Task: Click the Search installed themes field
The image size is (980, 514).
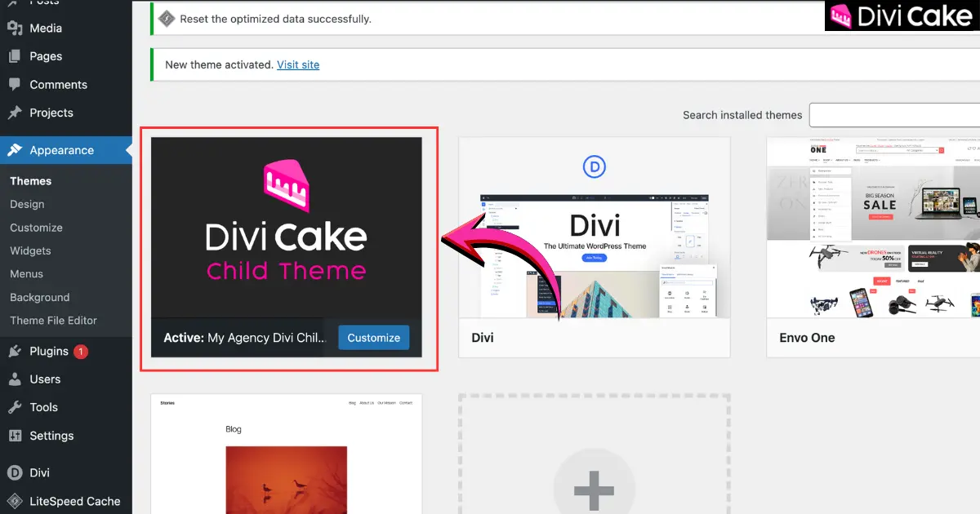Action: pos(894,115)
